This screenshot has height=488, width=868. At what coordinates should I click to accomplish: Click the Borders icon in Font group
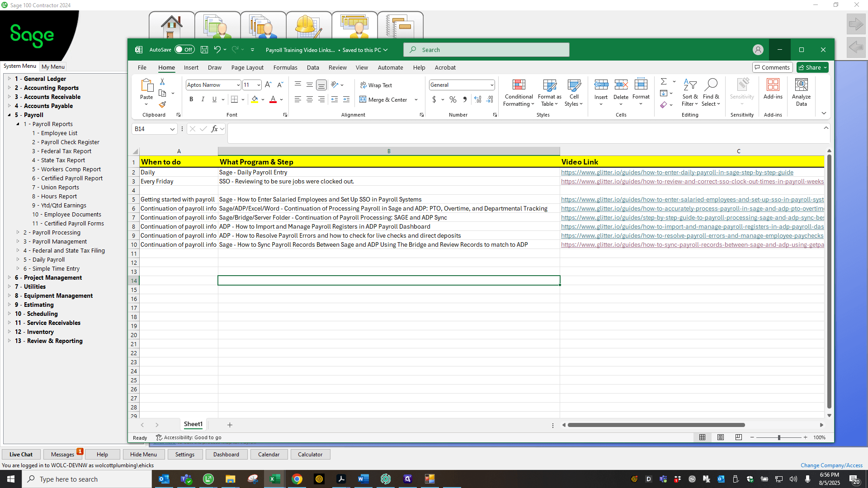point(234,99)
